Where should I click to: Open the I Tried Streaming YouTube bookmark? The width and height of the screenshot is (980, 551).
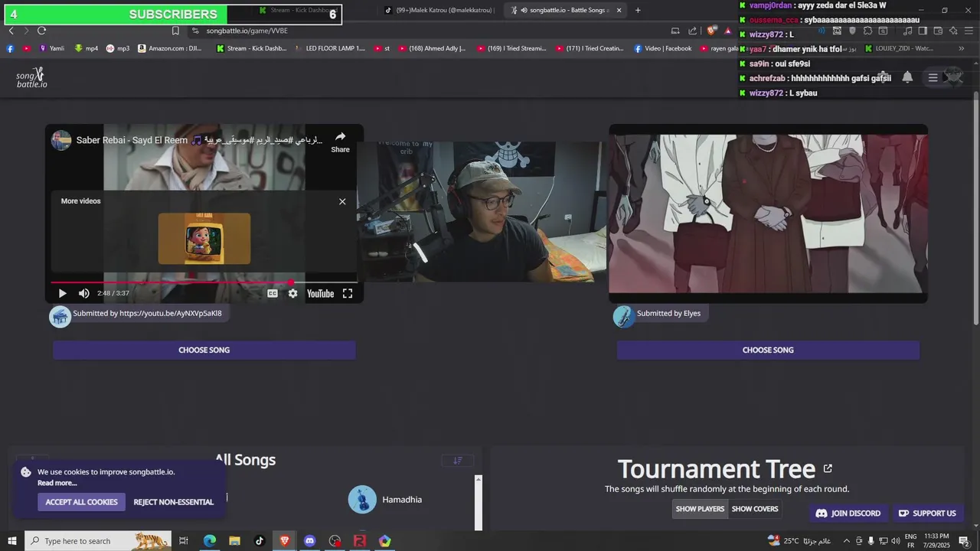tap(511, 48)
